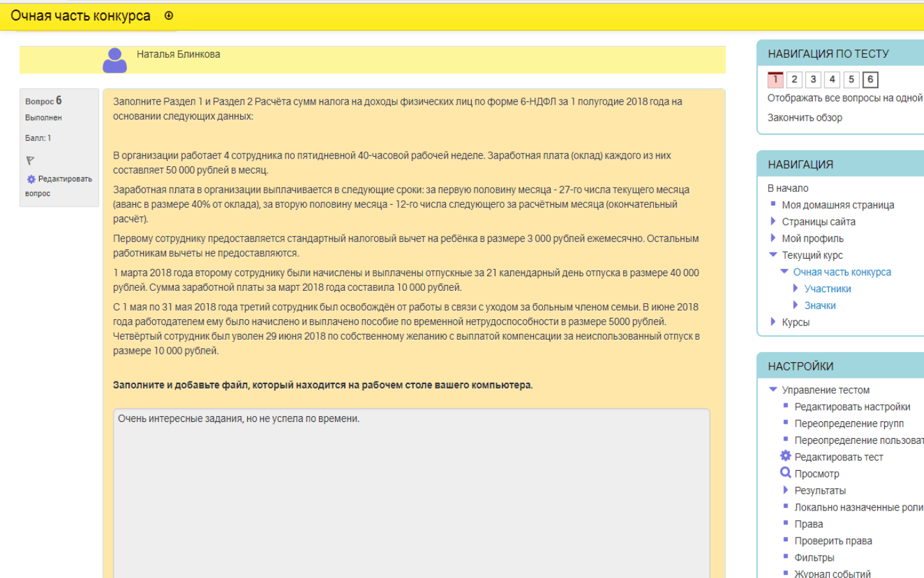The image size is (924, 578).
Task: Expand Страницы сайта arrow
Action: coord(773,221)
